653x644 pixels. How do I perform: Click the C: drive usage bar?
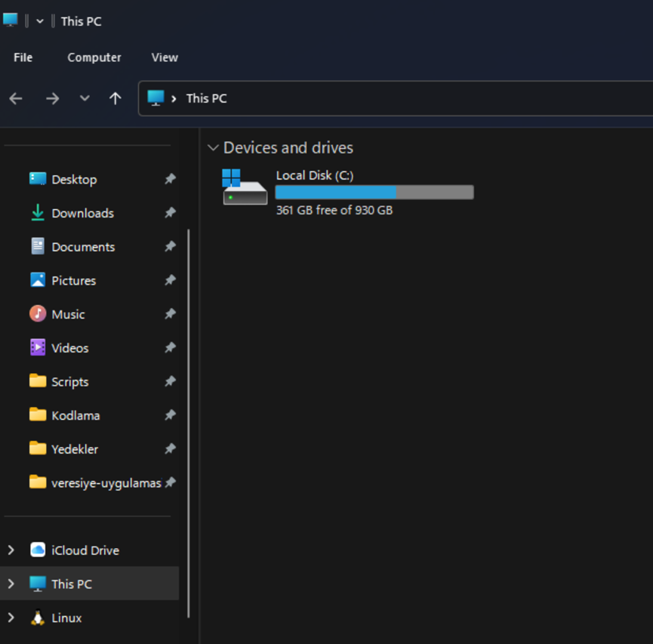coord(374,192)
